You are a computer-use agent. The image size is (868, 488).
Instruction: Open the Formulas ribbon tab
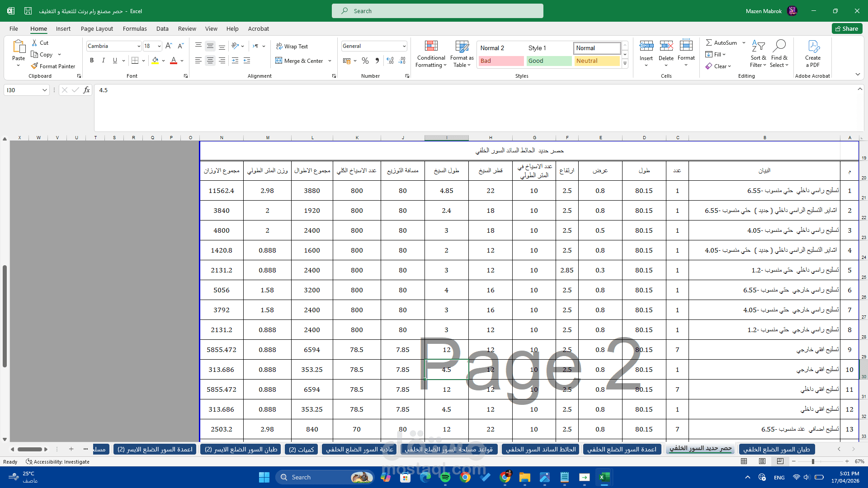pos(135,28)
